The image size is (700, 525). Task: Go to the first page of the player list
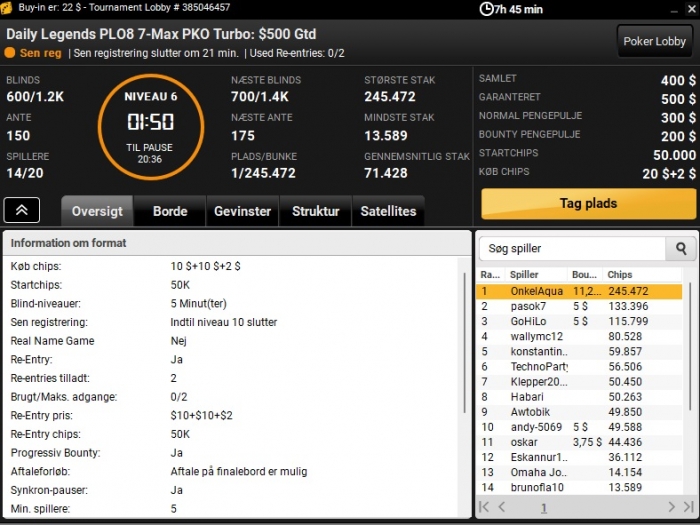click(x=484, y=507)
